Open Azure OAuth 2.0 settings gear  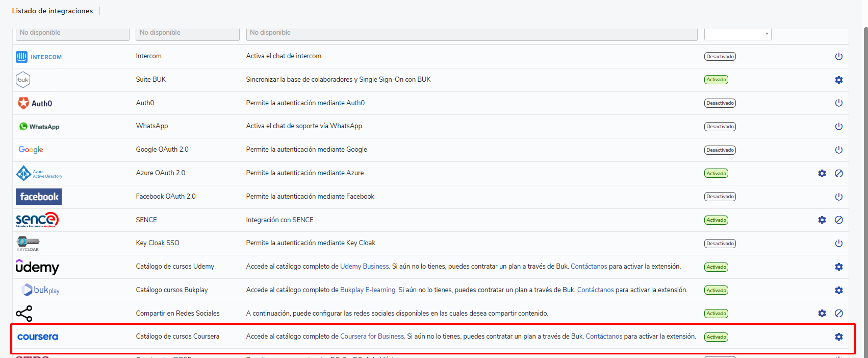(x=822, y=173)
